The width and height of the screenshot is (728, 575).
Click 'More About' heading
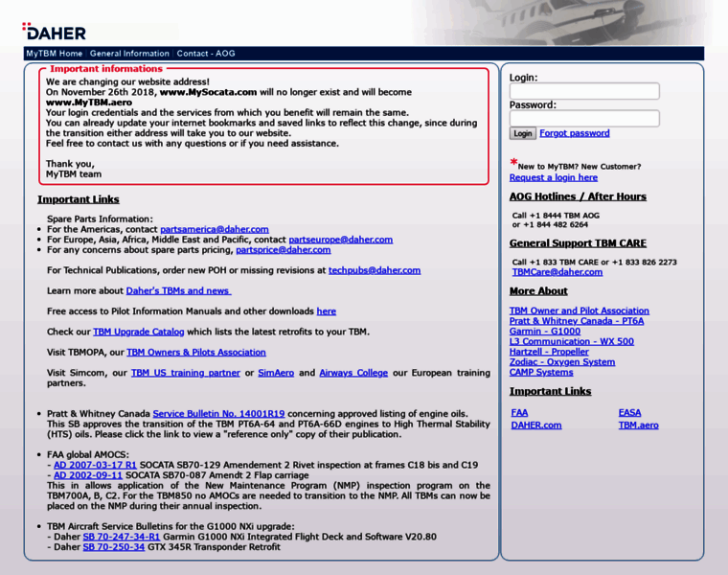[538, 291]
